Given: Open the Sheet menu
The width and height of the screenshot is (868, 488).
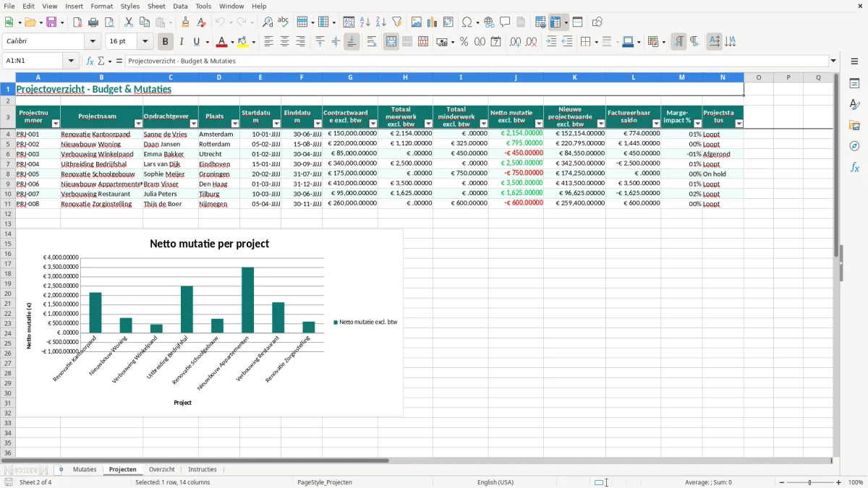Looking at the screenshot, I should pos(156,6).
